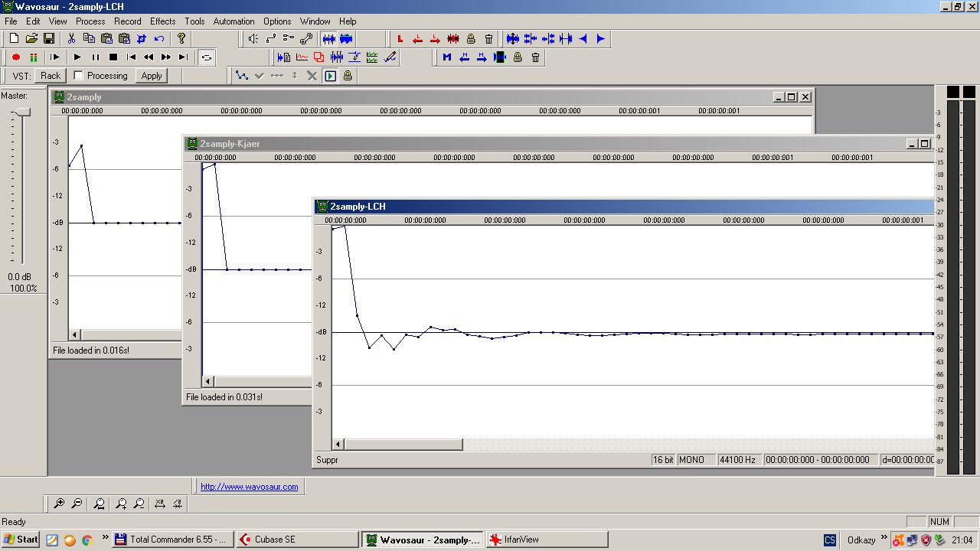This screenshot has height=551, width=980.
Task: Zoom in with the magnifier plus icon
Action: (59, 504)
